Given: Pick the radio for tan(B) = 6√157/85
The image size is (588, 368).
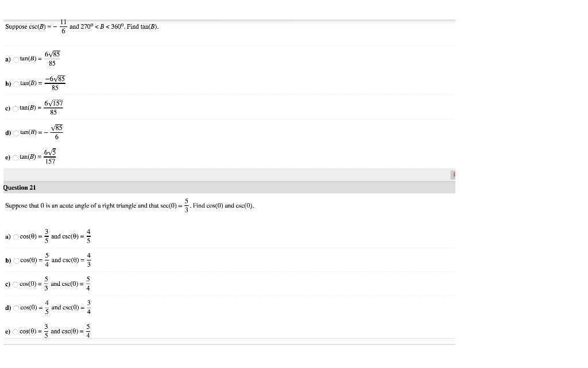Looking at the screenshot, I should coord(16,109).
